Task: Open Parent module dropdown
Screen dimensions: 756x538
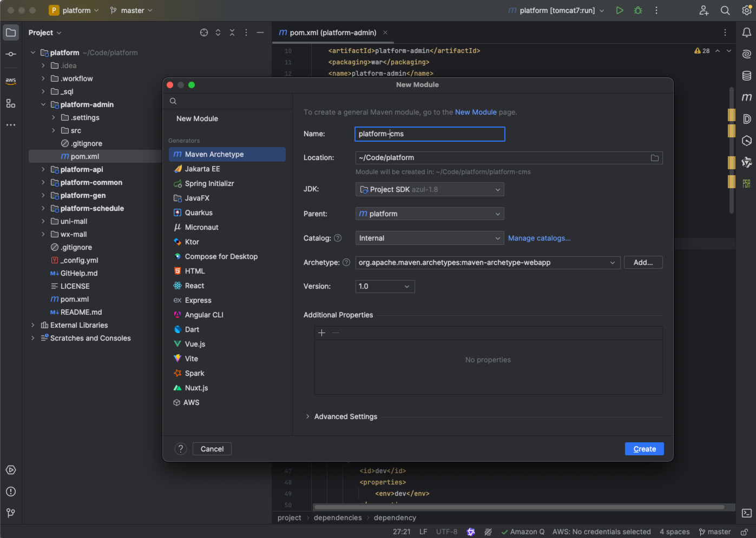Action: 430,214
